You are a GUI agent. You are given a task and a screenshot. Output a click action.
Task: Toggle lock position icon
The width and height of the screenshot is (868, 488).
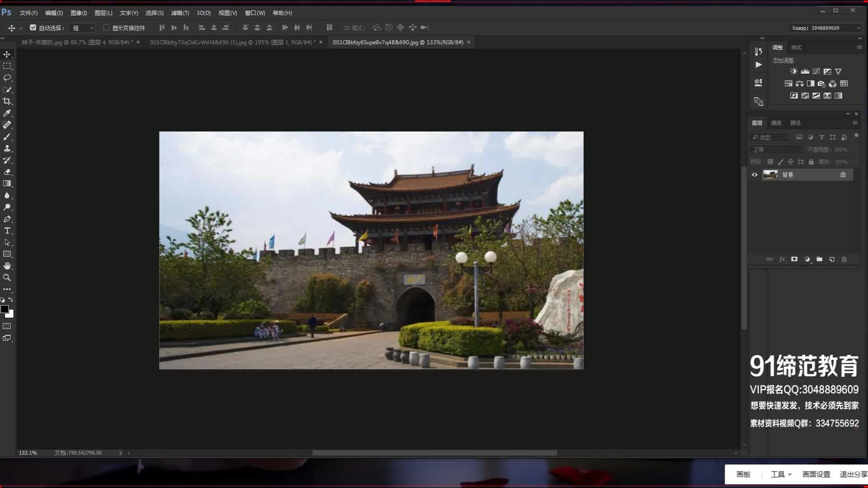[x=791, y=162]
